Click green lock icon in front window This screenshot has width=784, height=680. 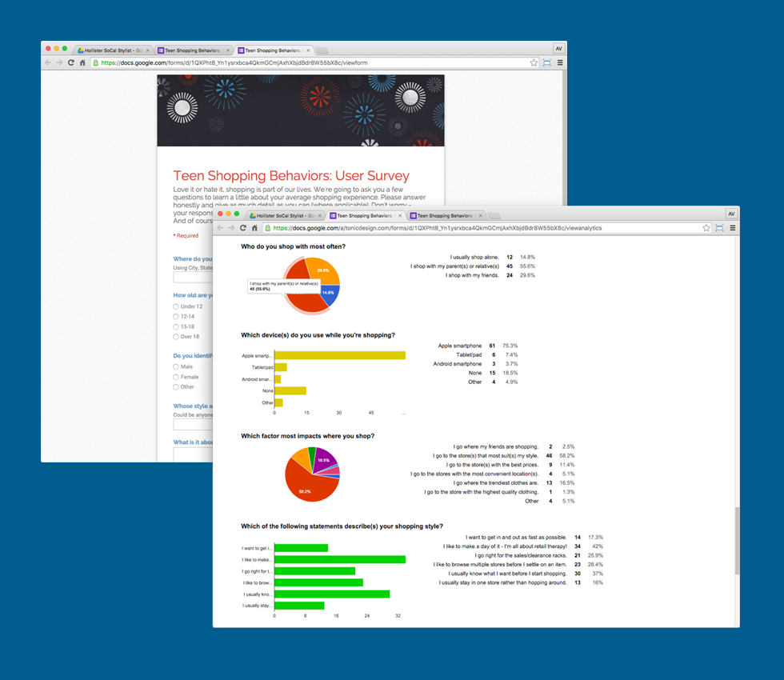click(267, 228)
